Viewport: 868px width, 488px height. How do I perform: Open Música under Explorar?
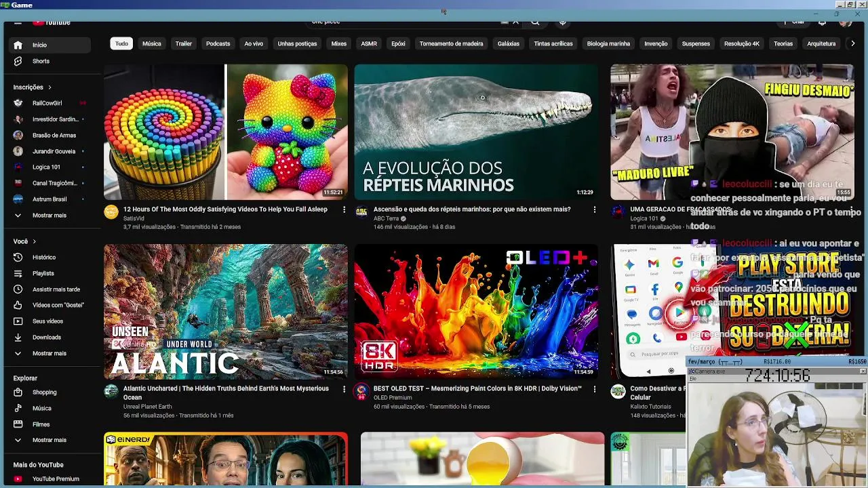49,408
